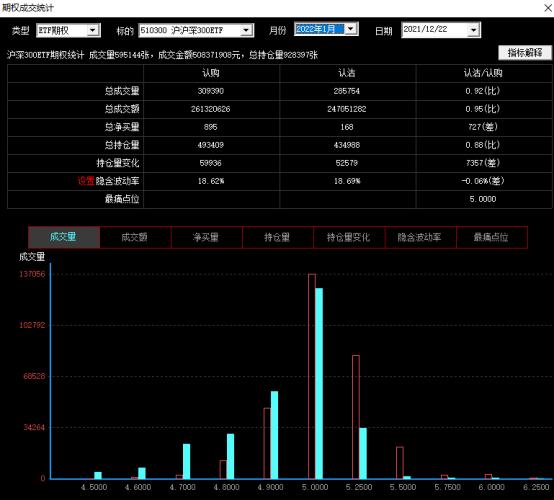Viewport: 554px width, 500px height.
Task: Close the 期权成交统计 window
Action: pyautogui.click(x=548, y=7)
